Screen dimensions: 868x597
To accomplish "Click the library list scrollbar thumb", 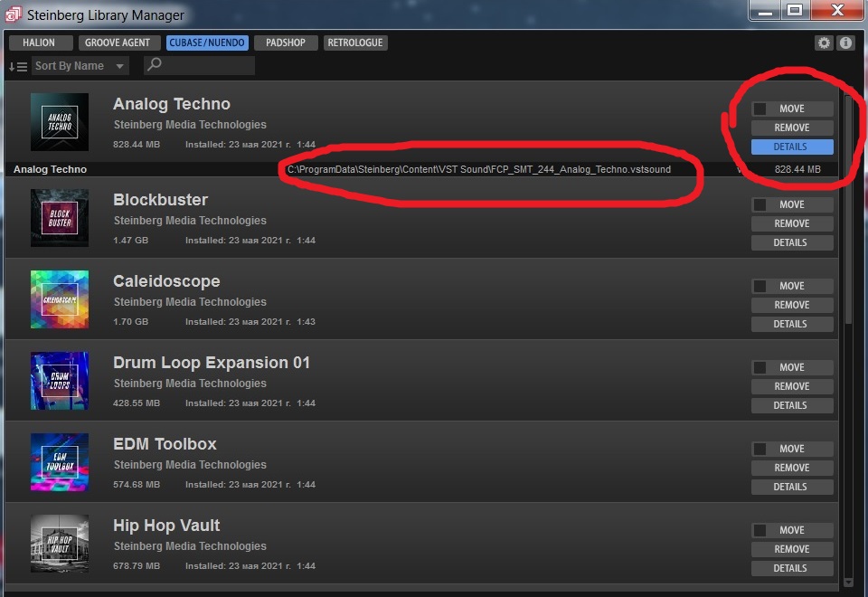I will pos(848,211).
